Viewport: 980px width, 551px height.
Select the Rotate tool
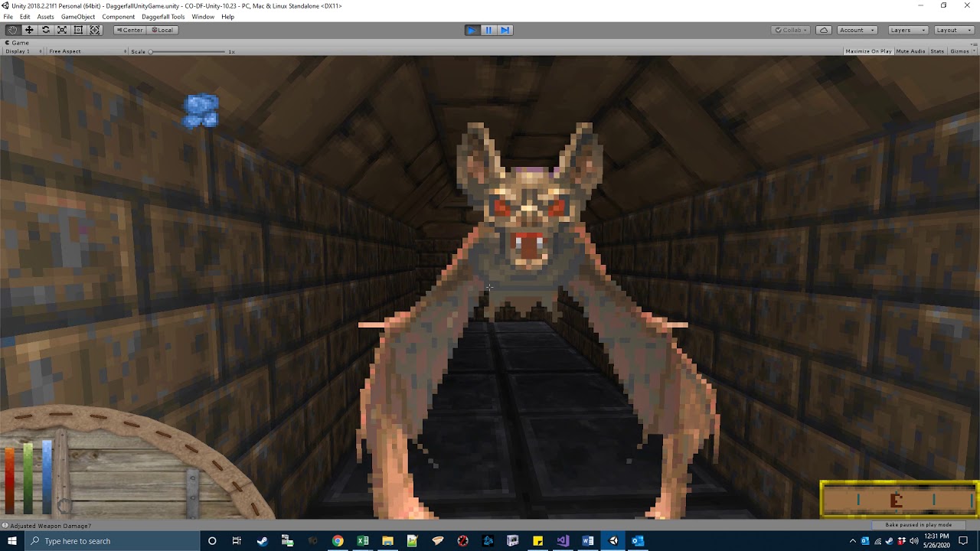click(46, 30)
